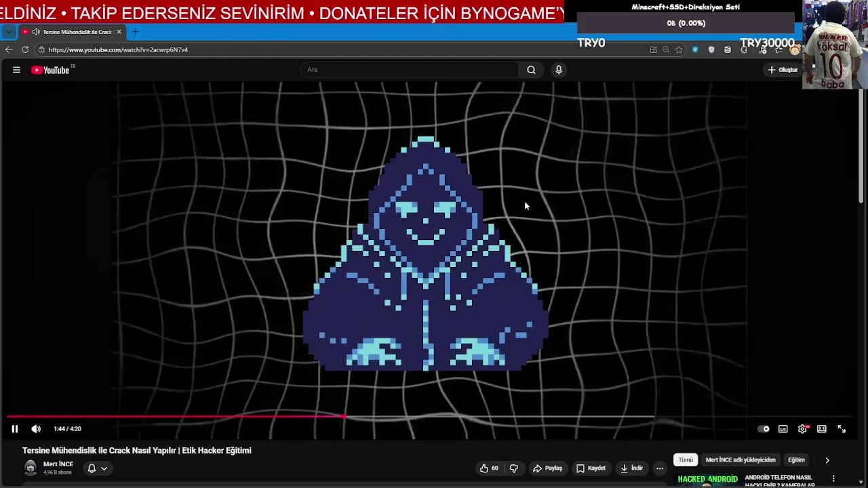
Task: Start voice search with microphone
Action: click(x=559, y=70)
